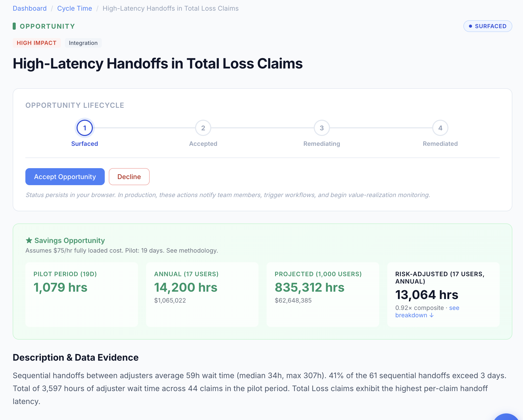Open the Cycle Time breadcrumb link
Image resolution: width=523 pixels, height=420 pixels.
pos(74,8)
